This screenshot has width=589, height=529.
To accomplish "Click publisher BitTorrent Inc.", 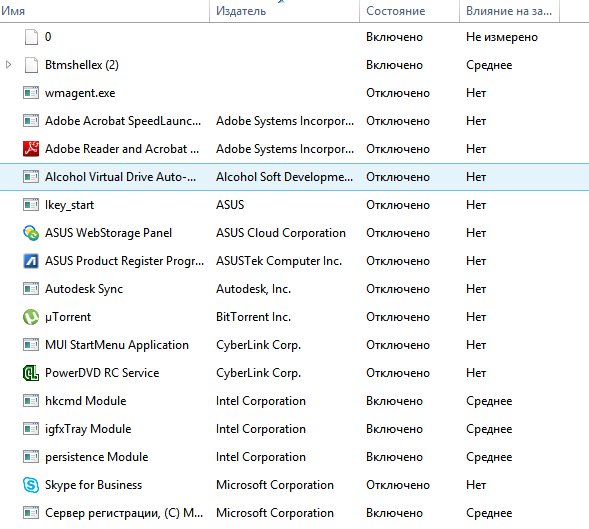I will click(253, 317).
